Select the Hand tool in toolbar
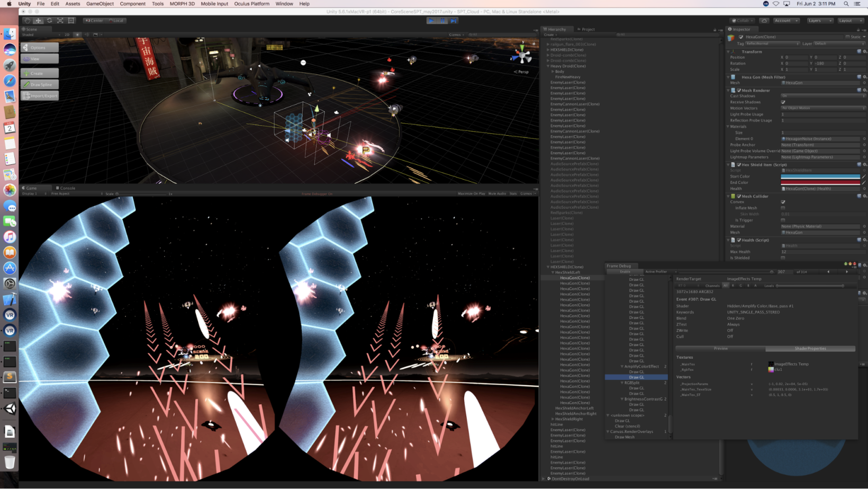 pos(28,21)
